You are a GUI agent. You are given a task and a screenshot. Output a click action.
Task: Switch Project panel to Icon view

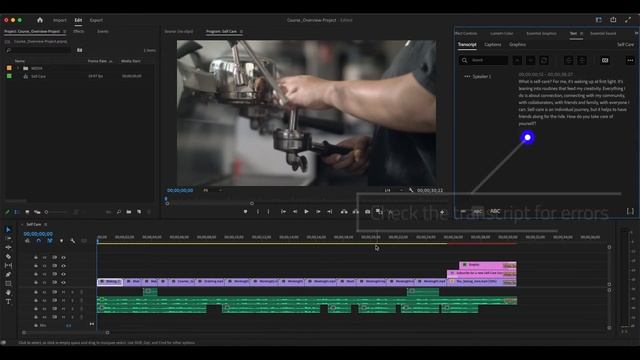coord(27,212)
